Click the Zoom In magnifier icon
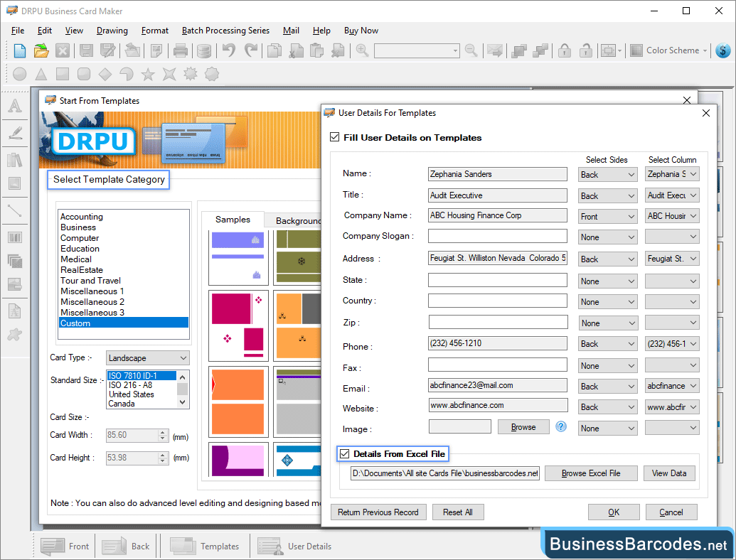The height and width of the screenshot is (560, 736). (362, 50)
